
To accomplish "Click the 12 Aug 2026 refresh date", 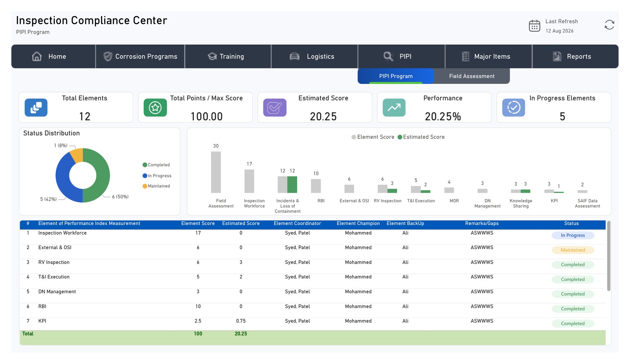I will click(x=559, y=31).
